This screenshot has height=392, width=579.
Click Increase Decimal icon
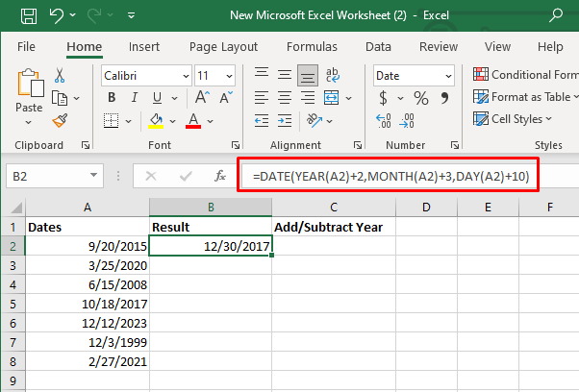point(384,121)
